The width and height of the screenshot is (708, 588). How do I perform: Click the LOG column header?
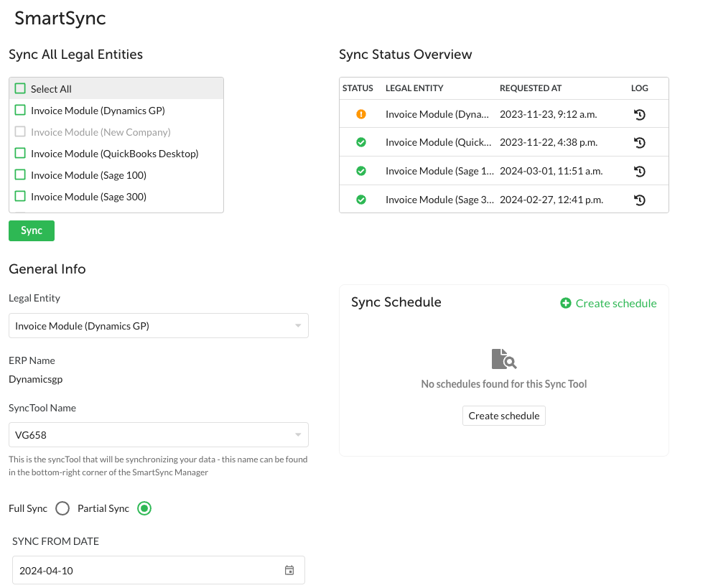click(x=639, y=88)
